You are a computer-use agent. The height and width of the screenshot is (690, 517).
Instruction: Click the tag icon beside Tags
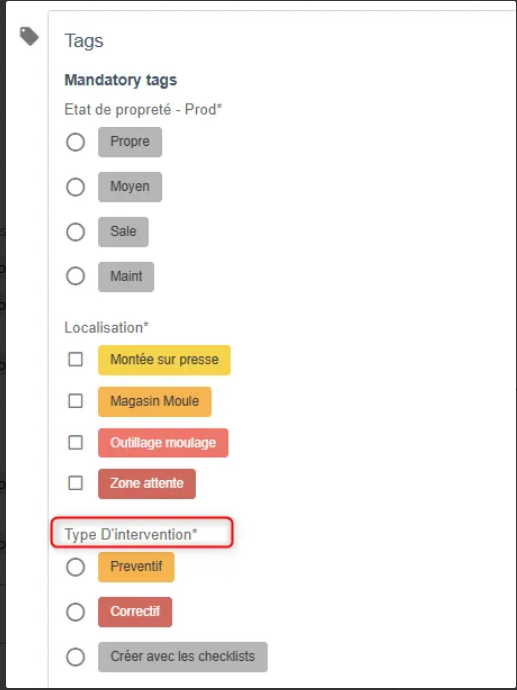coord(29,36)
